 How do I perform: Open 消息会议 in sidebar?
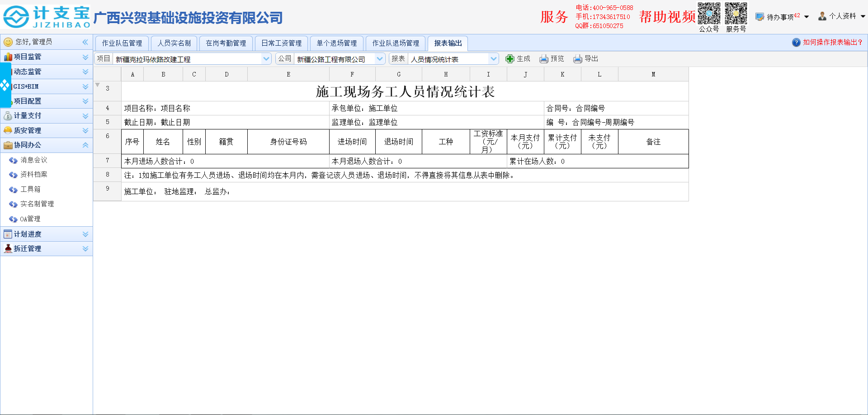(x=34, y=160)
